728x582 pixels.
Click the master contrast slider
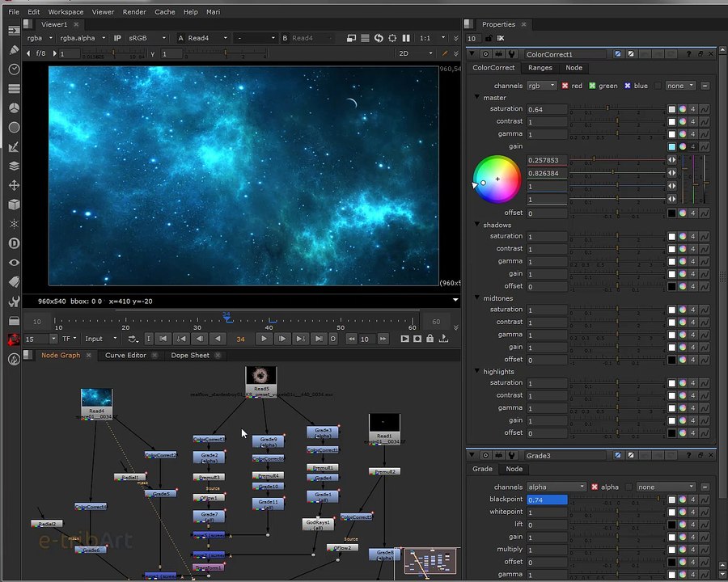pos(616,121)
